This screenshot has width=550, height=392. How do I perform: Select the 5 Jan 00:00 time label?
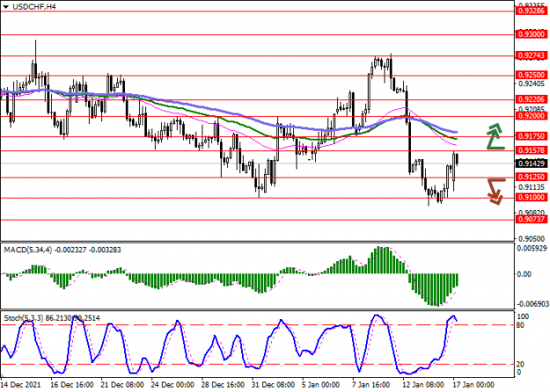(321, 385)
